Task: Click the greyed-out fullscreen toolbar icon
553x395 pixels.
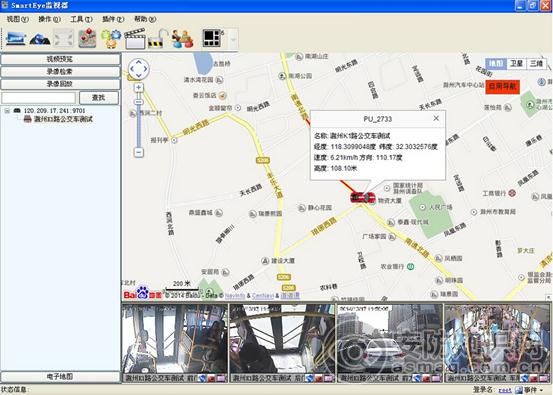Action: click(64, 38)
